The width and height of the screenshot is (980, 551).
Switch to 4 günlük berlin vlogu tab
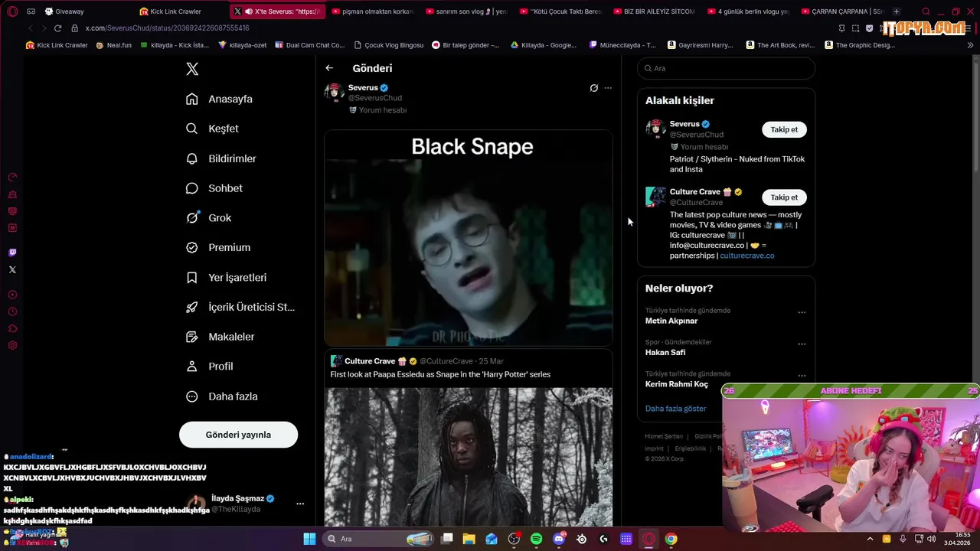tap(749, 11)
